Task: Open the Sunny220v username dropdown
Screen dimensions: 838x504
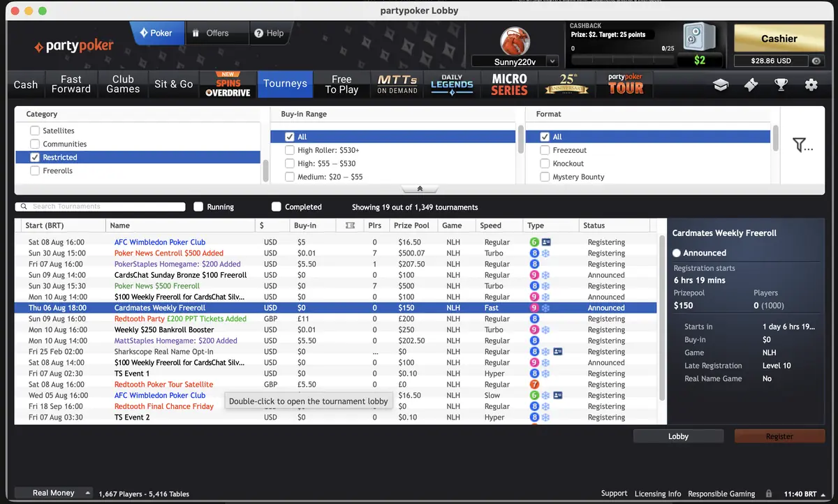Action: (x=553, y=61)
